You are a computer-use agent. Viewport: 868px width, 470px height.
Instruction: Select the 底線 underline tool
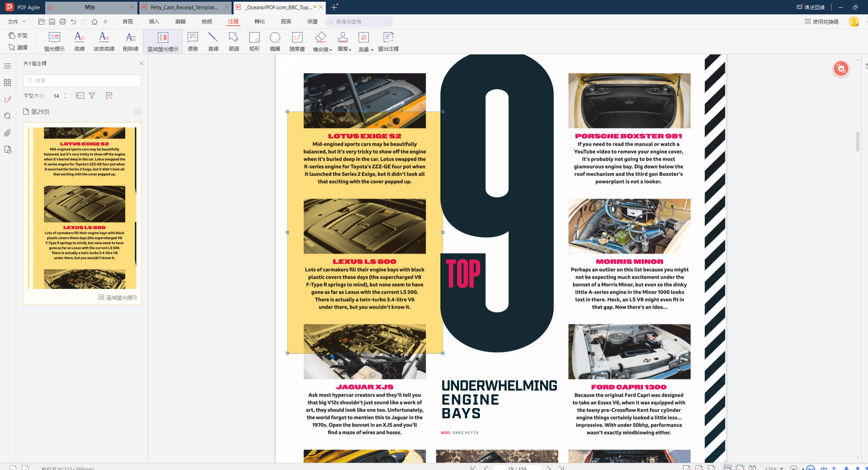(x=79, y=42)
